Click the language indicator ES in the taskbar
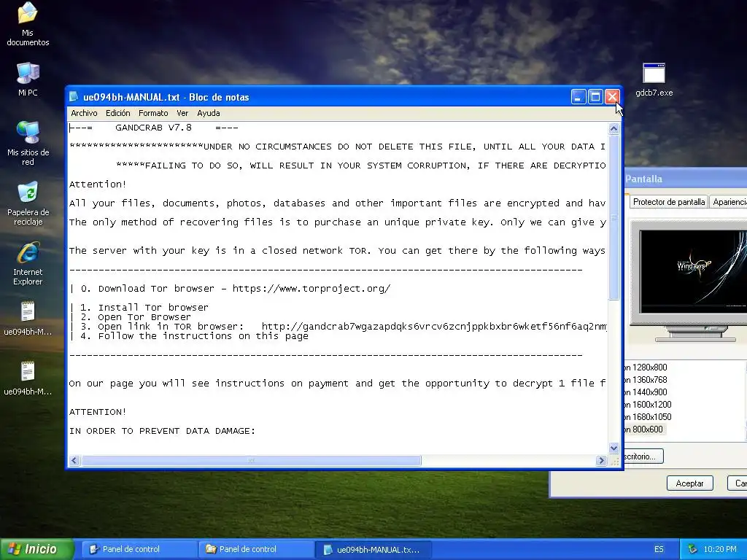Screen dimensions: 747x560 click(659, 549)
